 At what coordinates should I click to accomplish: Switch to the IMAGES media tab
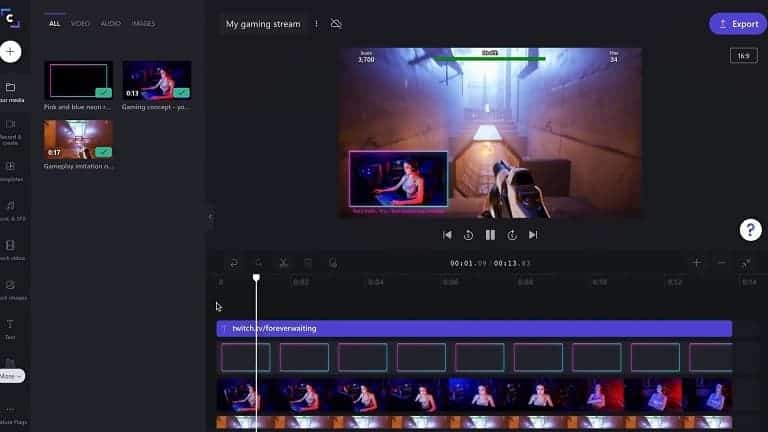[x=143, y=23]
